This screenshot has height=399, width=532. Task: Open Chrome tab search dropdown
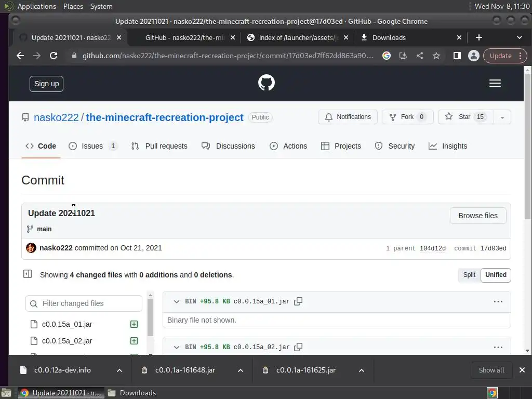click(x=519, y=37)
